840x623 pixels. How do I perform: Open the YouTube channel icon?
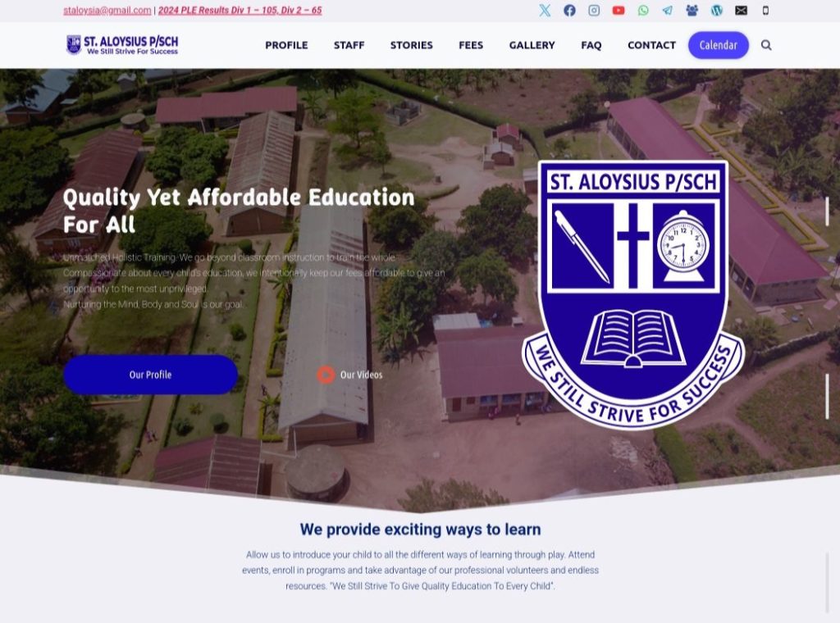619,10
